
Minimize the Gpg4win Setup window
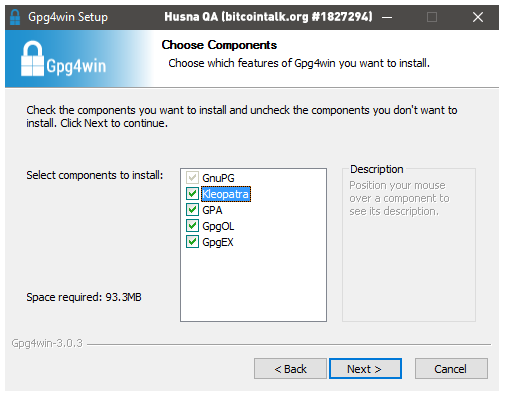click(x=387, y=17)
